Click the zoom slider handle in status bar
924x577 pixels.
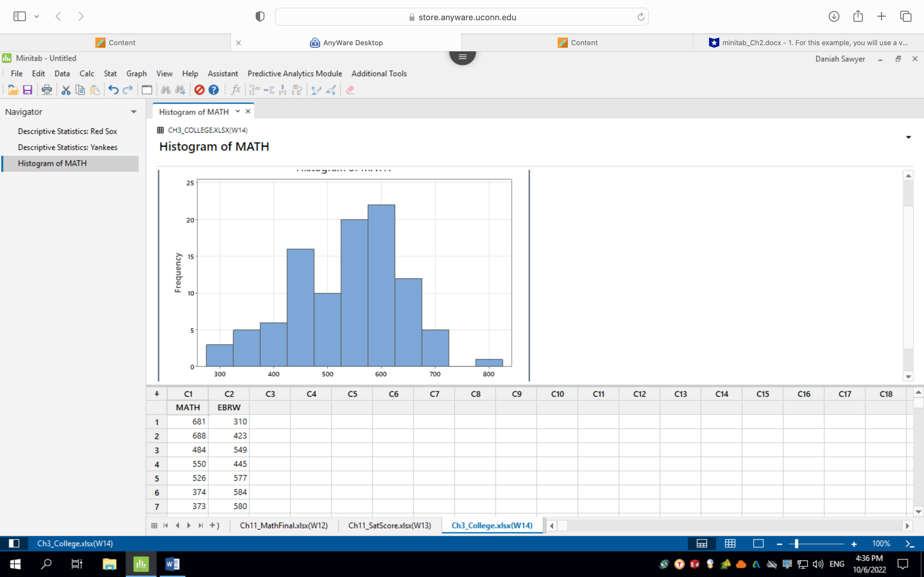[x=797, y=543]
